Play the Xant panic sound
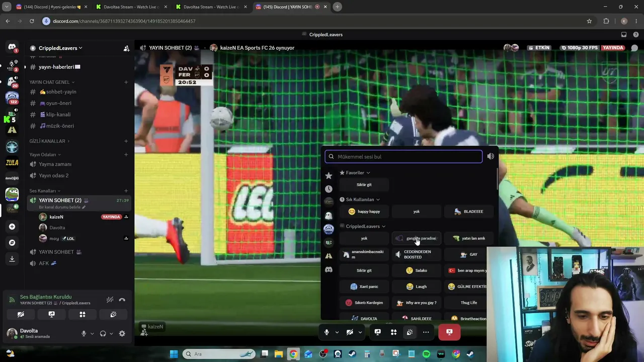 click(364, 287)
